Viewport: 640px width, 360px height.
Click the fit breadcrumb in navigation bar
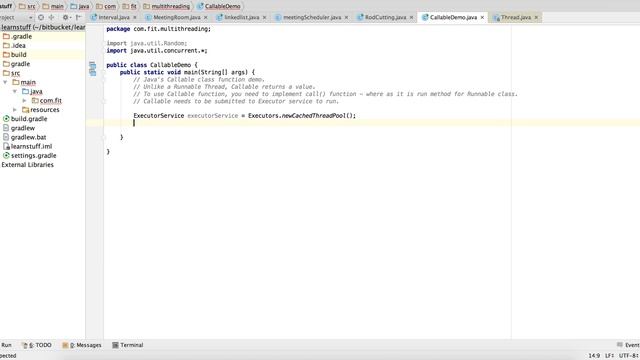pos(130,7)
